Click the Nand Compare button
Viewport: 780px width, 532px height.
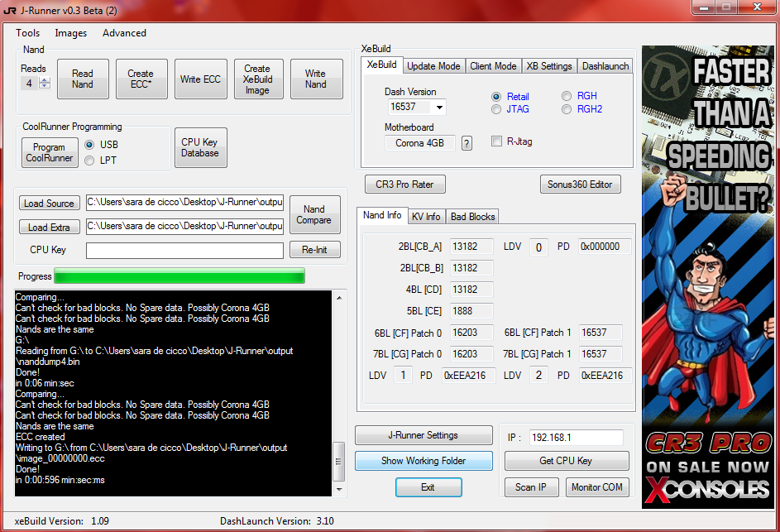[x=314, y=214]
